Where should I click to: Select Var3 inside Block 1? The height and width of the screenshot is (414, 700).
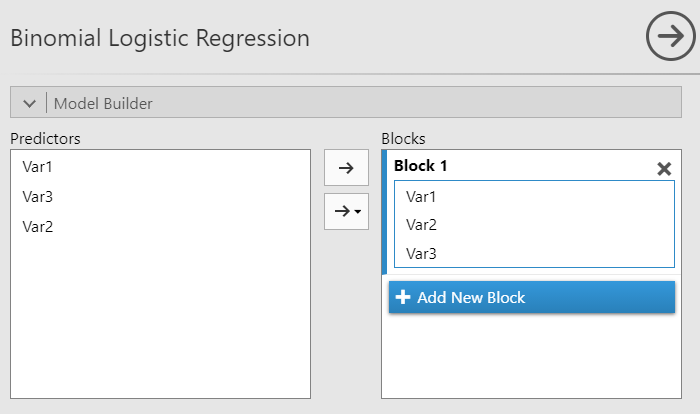click(421, 254)
